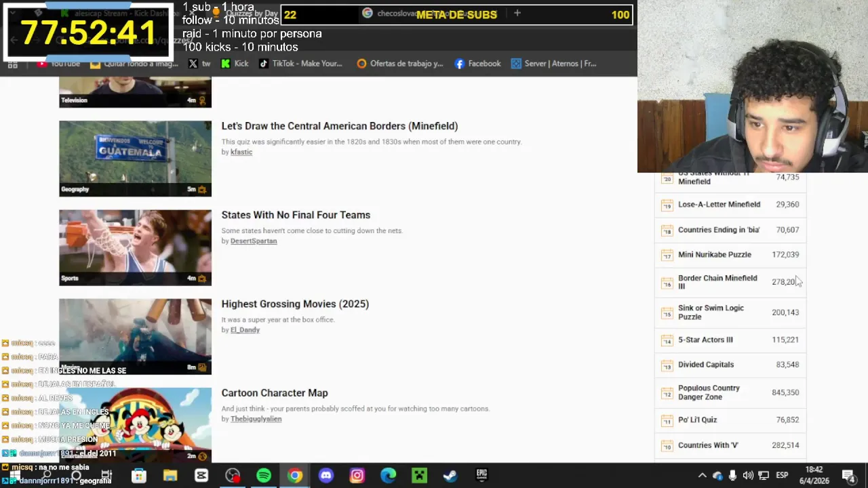Viewport: 868px width, 488px height.
Task: Click the calendar icon numbered 12
Action: pyautogui.click(x=667, y=392)
